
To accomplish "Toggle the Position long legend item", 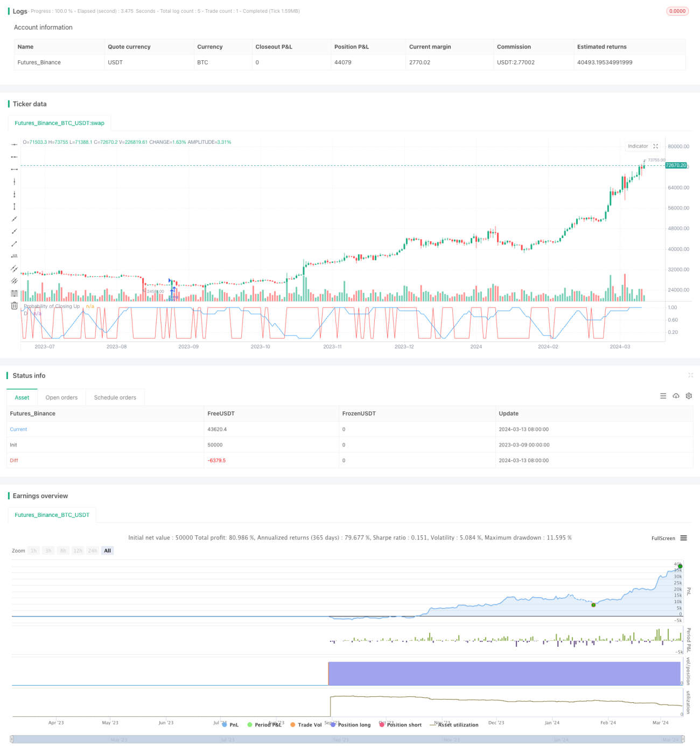I will [x=351, y=725].
